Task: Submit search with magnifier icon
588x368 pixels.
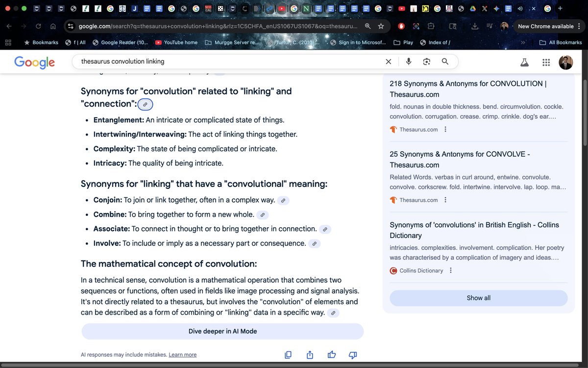Action: coord(445,61)
